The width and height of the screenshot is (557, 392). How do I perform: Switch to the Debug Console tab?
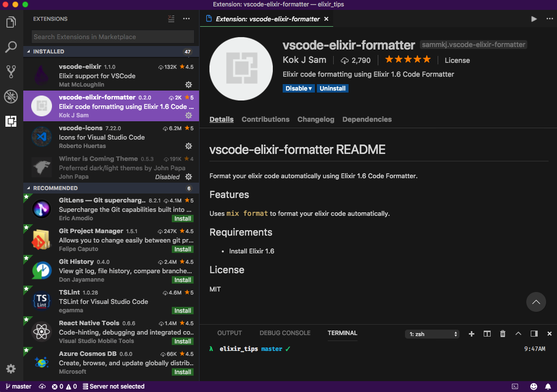pos(285,333)
